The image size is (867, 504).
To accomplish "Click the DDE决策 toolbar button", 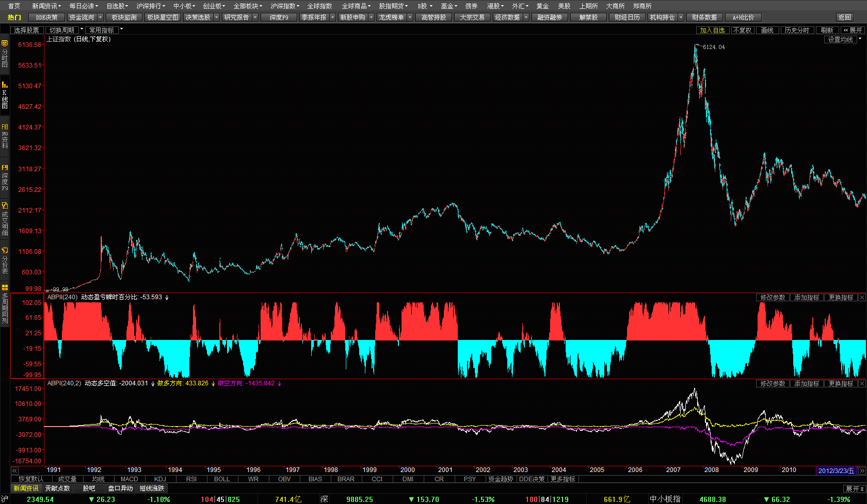I will [x=46, y=18].
